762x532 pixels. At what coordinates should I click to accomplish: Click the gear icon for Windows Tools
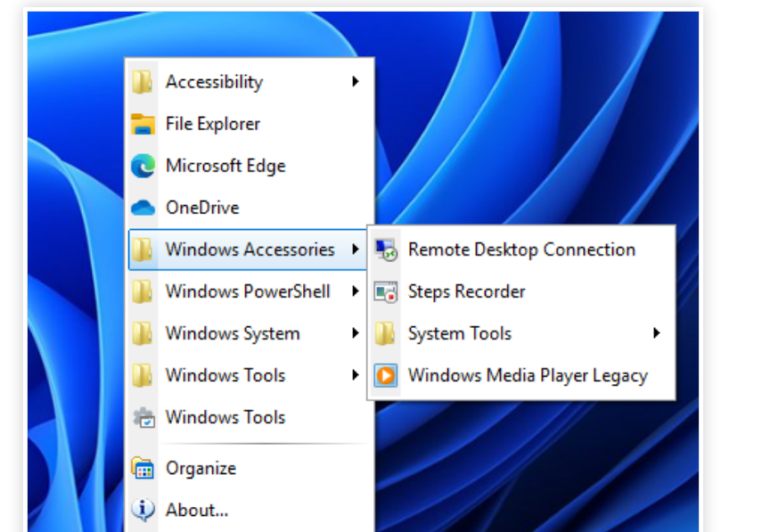coord(143,417)
